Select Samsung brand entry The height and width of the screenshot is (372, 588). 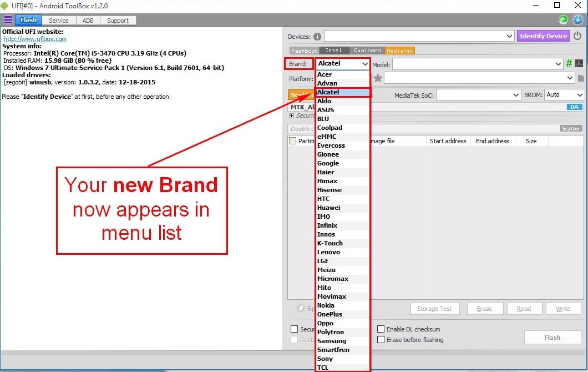pyautogui.click(x=343, y=341)
